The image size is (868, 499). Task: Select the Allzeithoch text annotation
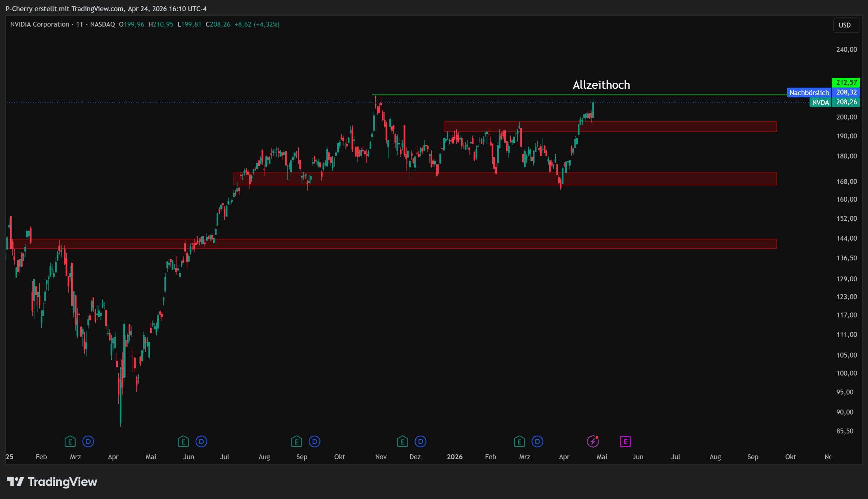[601, 85]
